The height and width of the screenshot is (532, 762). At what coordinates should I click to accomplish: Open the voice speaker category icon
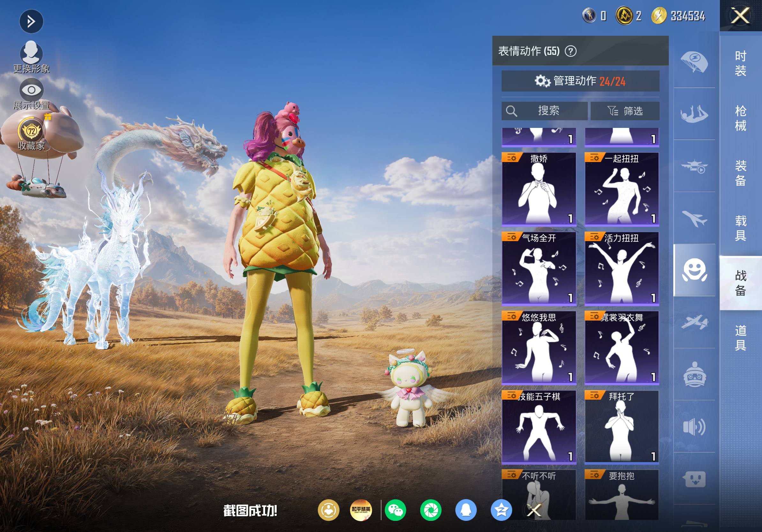tap(694, 426)
